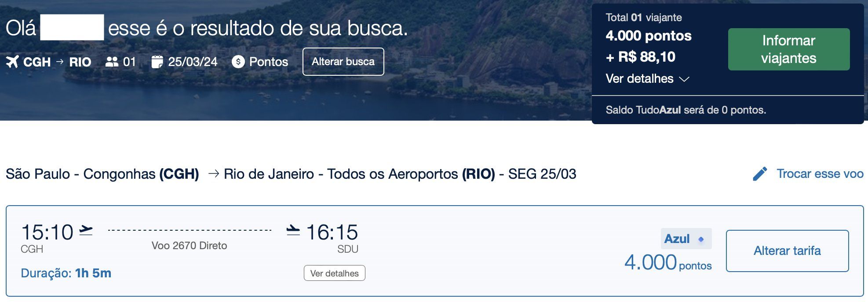Click the coin icon next to Pontos
Image resolution: width=868 pixels, height=302 pixels.
point(238,62)
